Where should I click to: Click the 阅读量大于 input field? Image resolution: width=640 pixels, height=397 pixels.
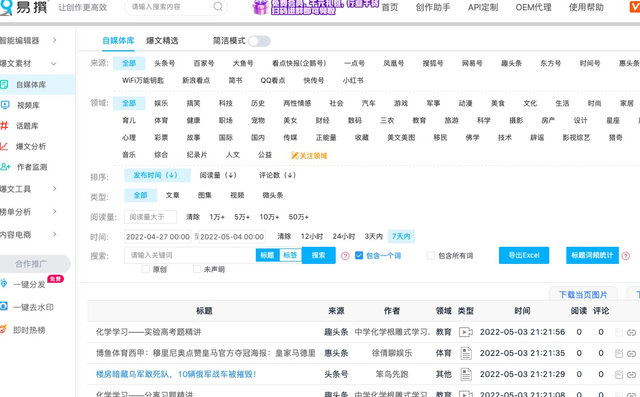150,217
